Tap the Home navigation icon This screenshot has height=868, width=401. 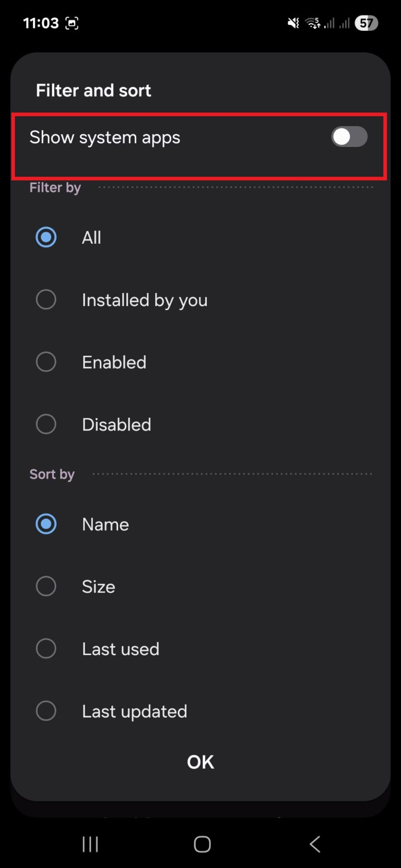[202, 844]
